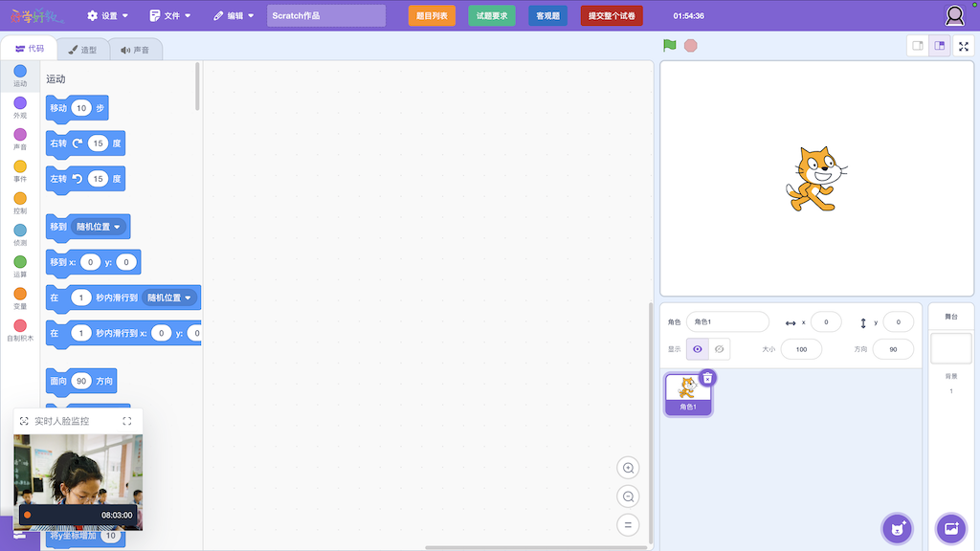Click the sprite size field 100
Viewport: 980px width, 551px height.
click(801, 349)
